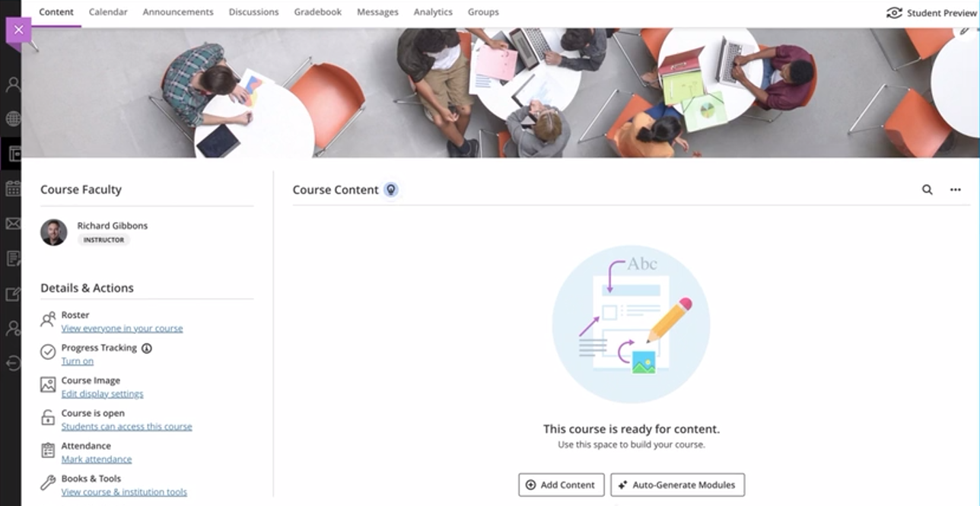The height and width of the screenshot is (506, 980).
Task: Turn on Progress Tracking
Action: click(x=78, y=361)
